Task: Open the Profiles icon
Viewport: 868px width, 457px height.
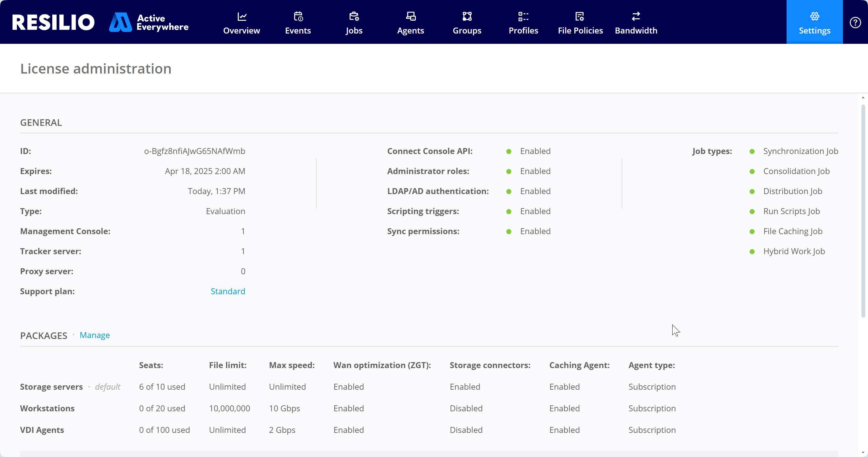Action: (x=523, y=16)
